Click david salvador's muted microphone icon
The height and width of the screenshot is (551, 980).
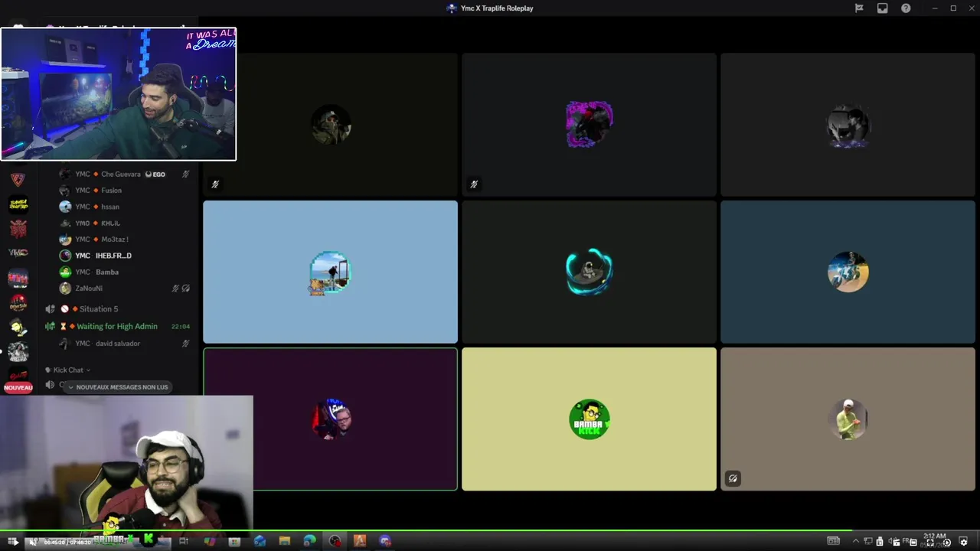click(186, 344)
